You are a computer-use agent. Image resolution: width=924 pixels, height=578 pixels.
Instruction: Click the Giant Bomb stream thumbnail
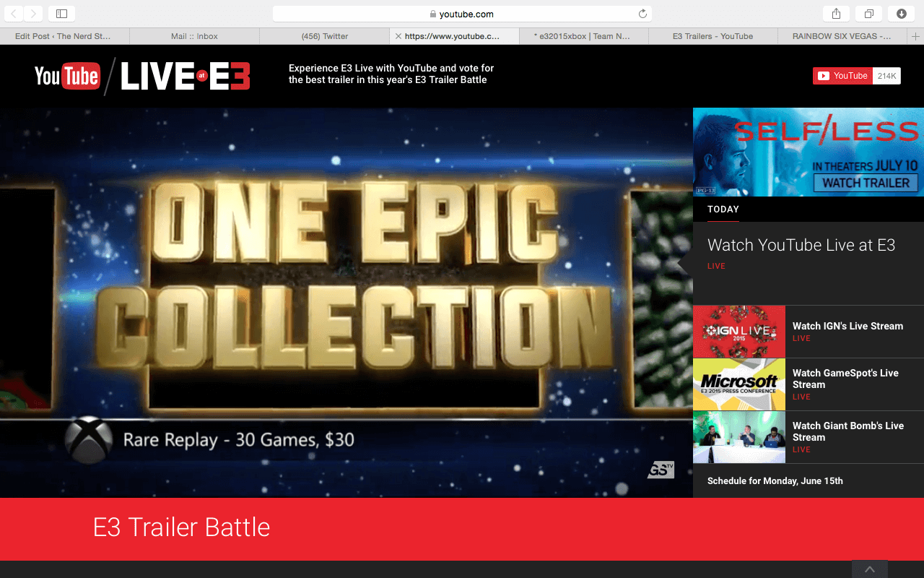(x=739, y=437)
